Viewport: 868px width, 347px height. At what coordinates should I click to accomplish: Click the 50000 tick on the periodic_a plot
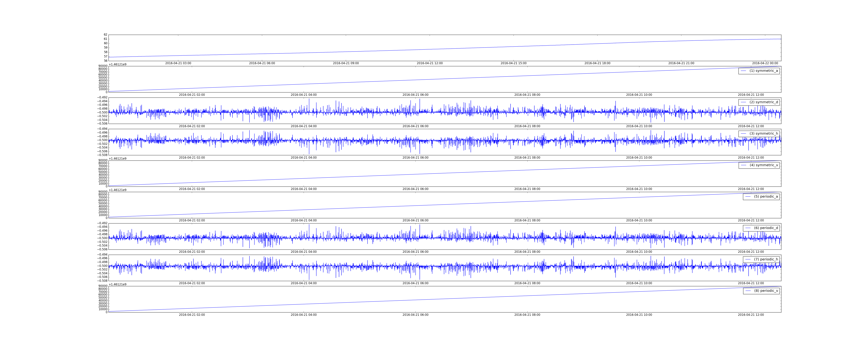103,204
